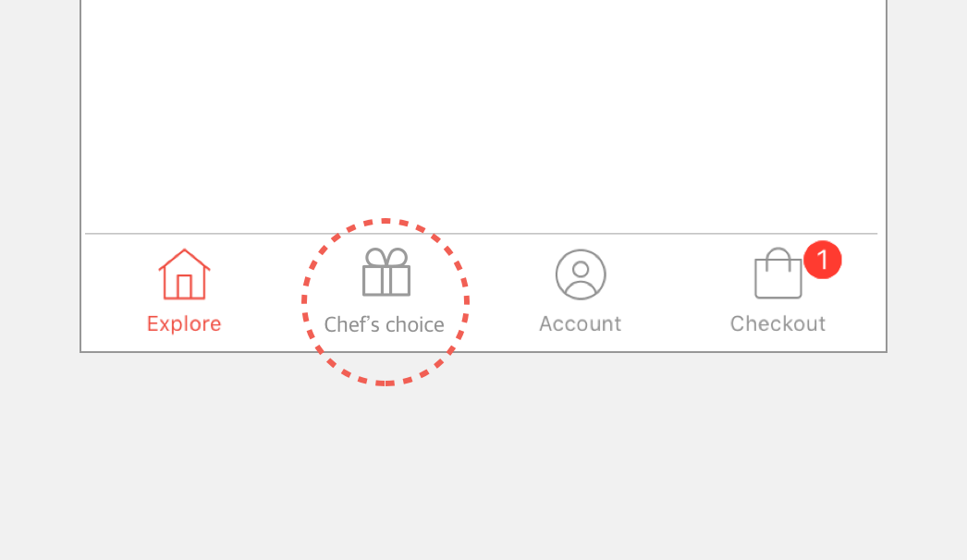This screenshot has height=560, width=967.
Task: Tap the red Explore house icon
Action: coord(184,274)
